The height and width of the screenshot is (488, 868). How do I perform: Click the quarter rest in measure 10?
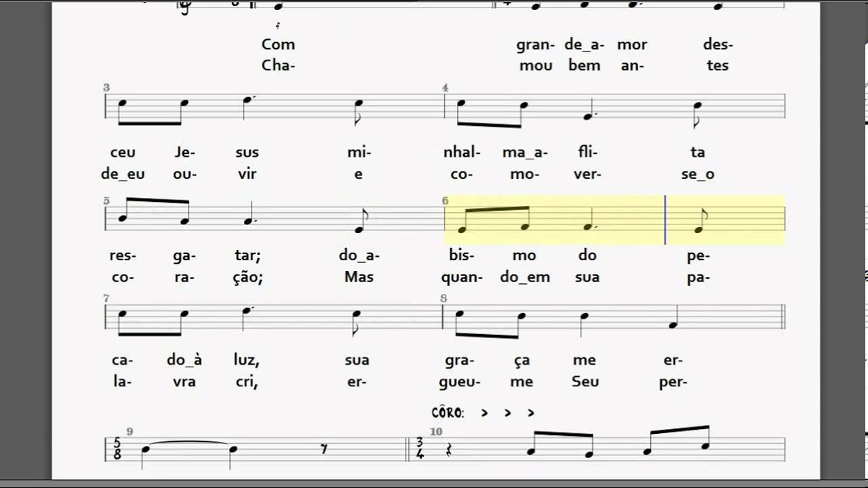tap(448, 449)
